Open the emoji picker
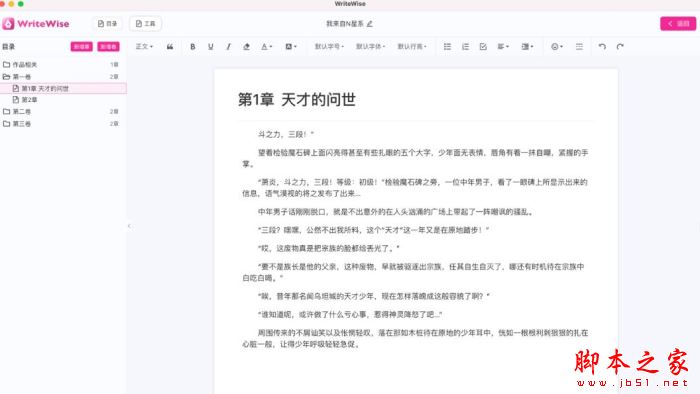 click(x=557, y=46)
